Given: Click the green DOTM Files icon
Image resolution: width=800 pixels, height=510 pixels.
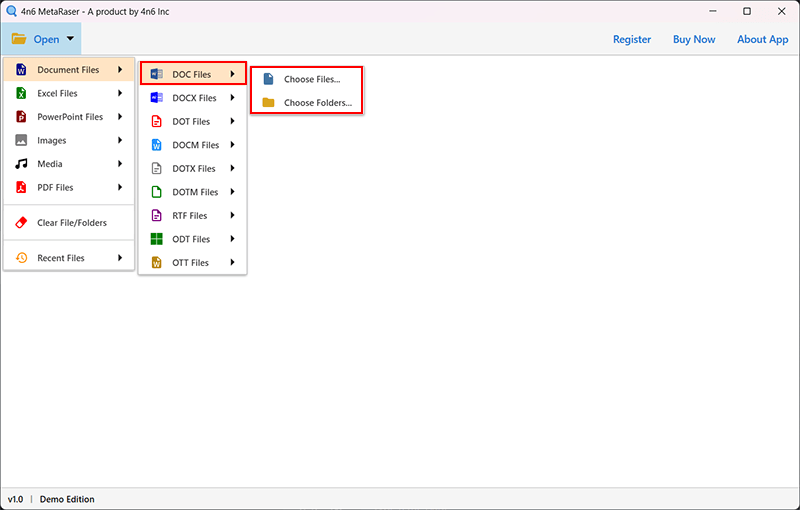Looking at the screenshot, I should point(157,192).
